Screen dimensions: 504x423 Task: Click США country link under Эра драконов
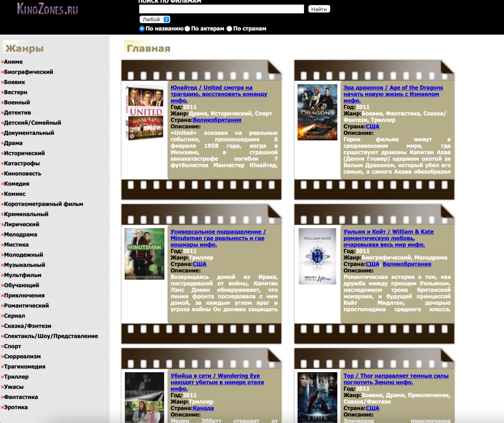tap(372, 126)
